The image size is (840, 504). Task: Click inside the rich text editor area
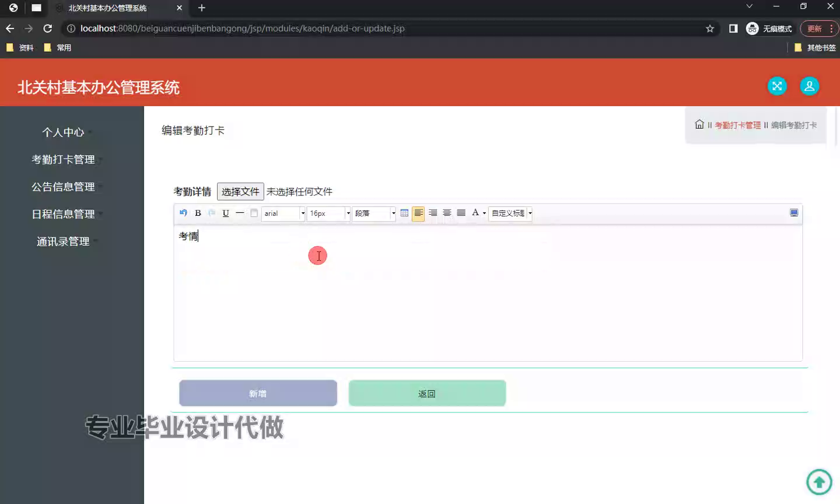point(488,293)
